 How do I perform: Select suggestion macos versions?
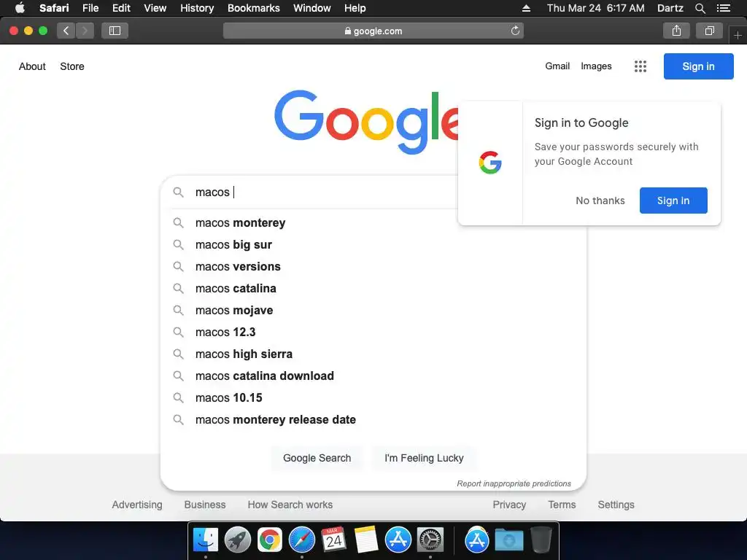(x=373, y=267)
